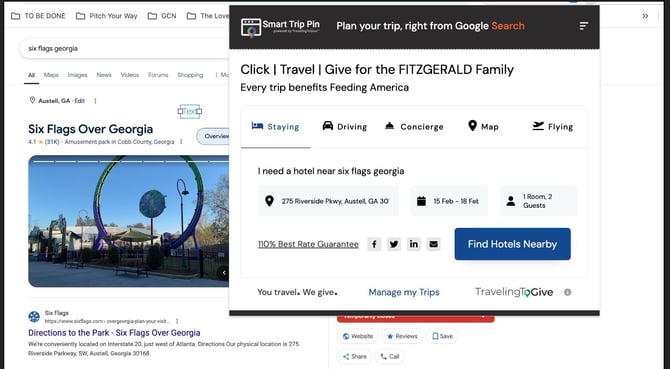This screenshot has height=369, width=670.
Task: Select the Concierge tab
Action: point(414,126)
